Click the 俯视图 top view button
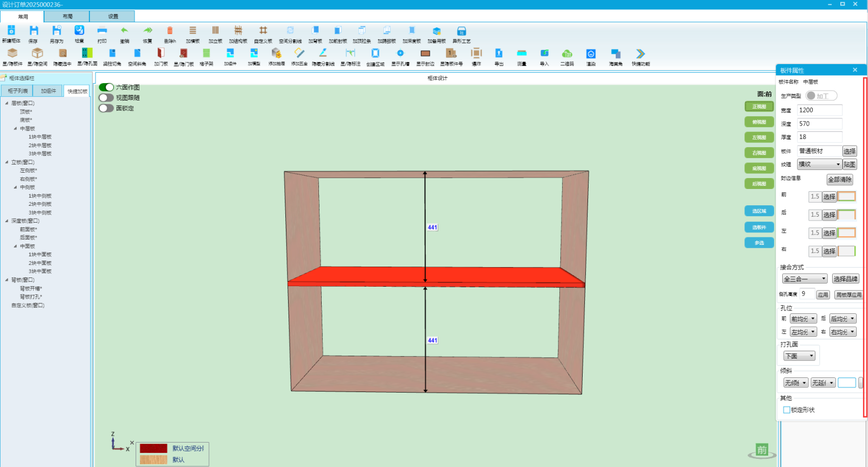This screenshot has width=868, height=467. tap(759, 122)
